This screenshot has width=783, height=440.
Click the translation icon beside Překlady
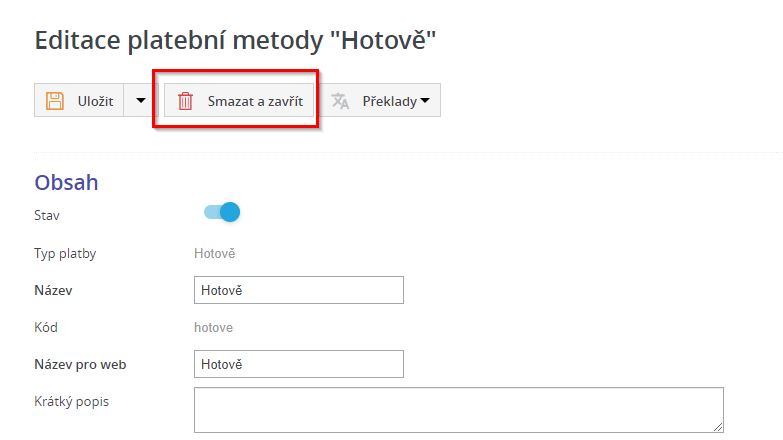pos(341,100)
